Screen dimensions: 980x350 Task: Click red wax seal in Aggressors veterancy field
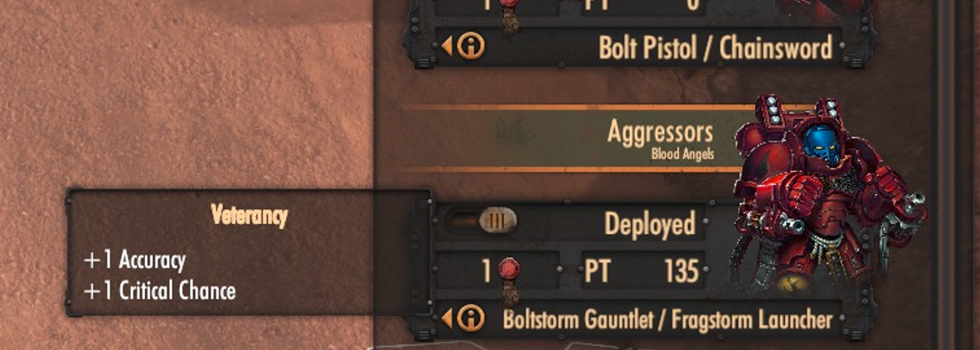(509, 270)
